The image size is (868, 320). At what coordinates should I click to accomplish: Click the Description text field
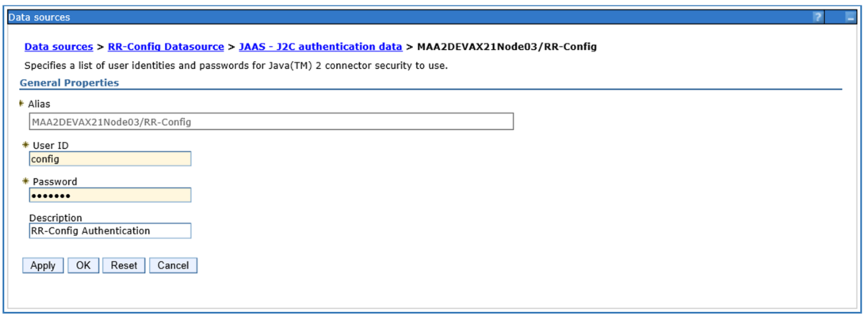click(x=109, y=230)
